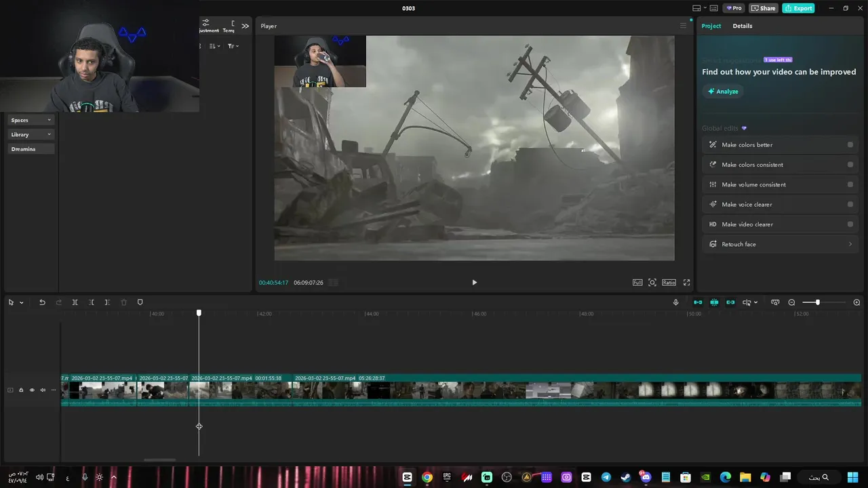Viewport: 868px width, 488px height.
Task: Enable Make video clearer checkbox
Action: 850,224
